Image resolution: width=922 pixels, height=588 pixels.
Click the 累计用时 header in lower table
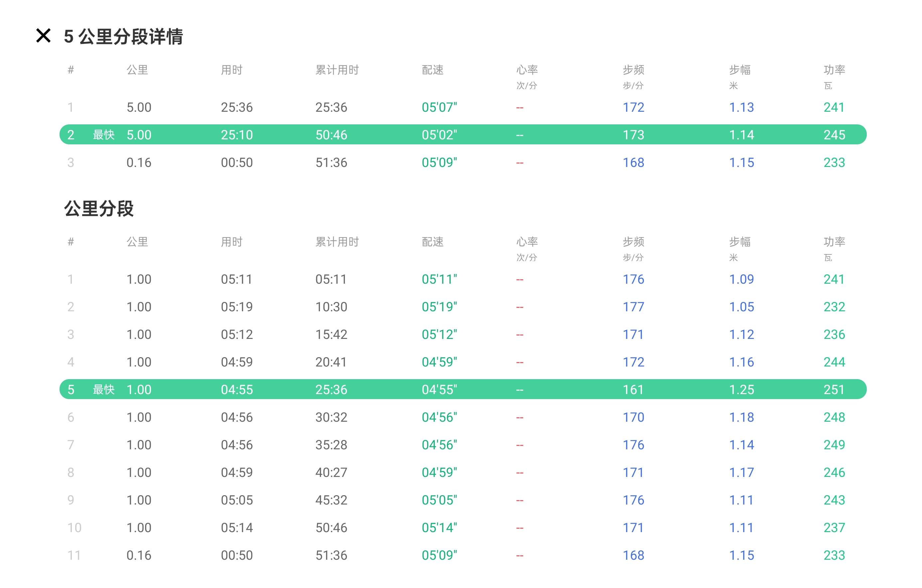337,241
